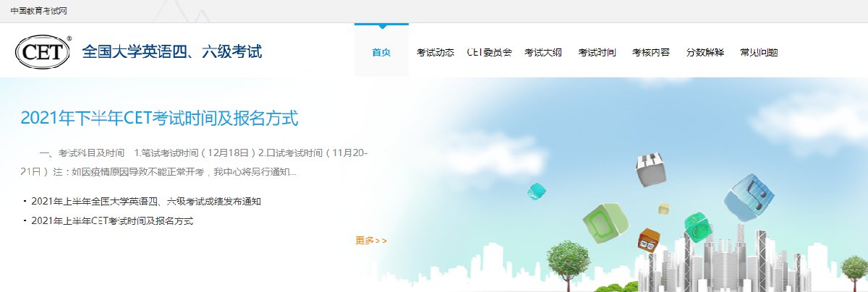Select 考核内容 in the navigation bar
The width and height of the screenshot is (868, 292).
[x=650, y=52]
